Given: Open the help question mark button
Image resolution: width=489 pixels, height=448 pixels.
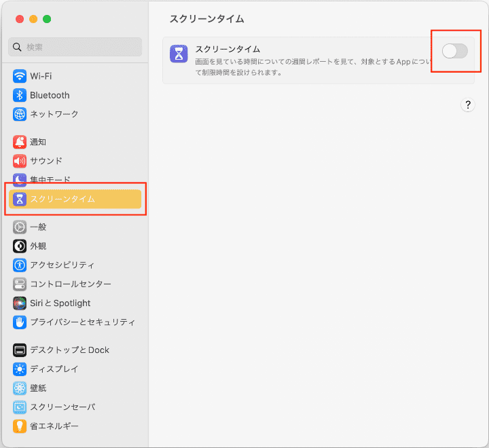Looking at the screenshot, I should (x=468, y=105).
